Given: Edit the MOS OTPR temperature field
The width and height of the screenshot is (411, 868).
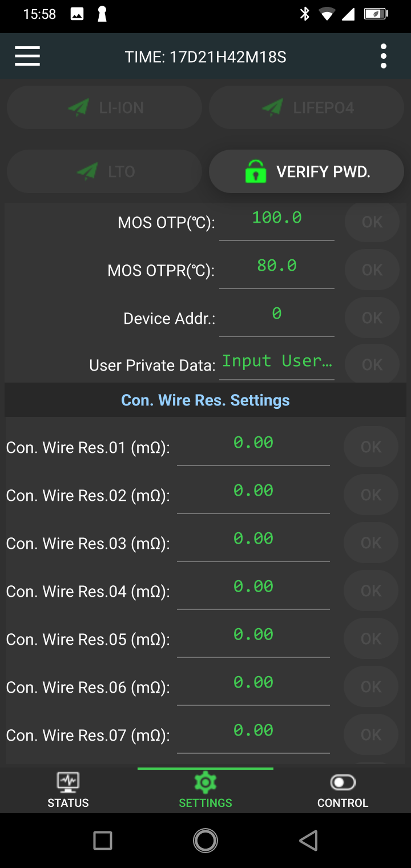Looking at the screenshot, I should 277,266.
